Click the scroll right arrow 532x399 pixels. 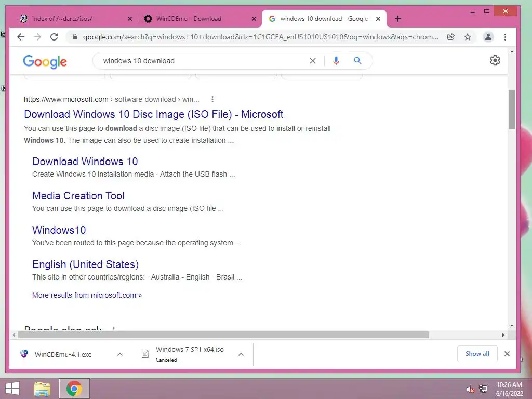coord(503,335)
